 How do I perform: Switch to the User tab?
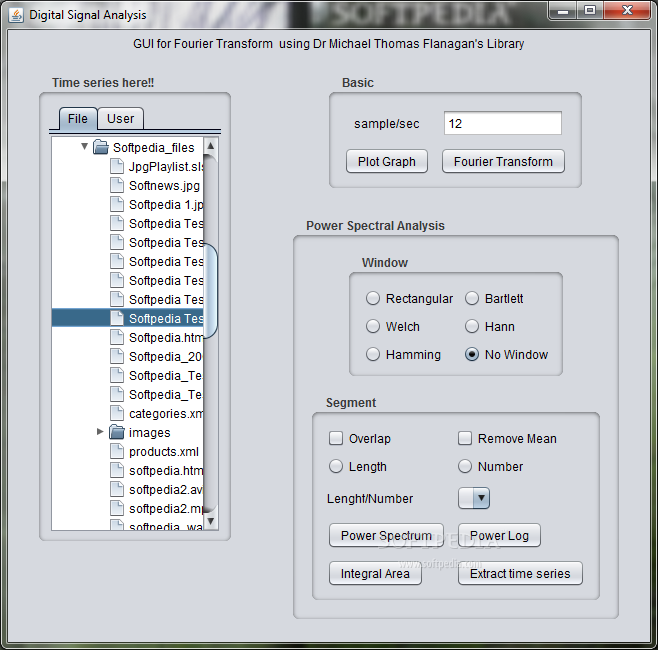[121, 119]
